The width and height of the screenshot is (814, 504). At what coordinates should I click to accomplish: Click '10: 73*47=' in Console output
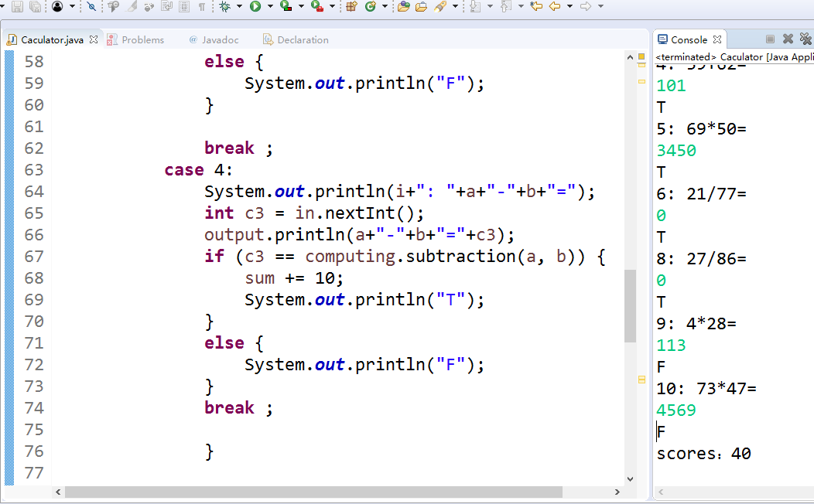click(706, 389)
